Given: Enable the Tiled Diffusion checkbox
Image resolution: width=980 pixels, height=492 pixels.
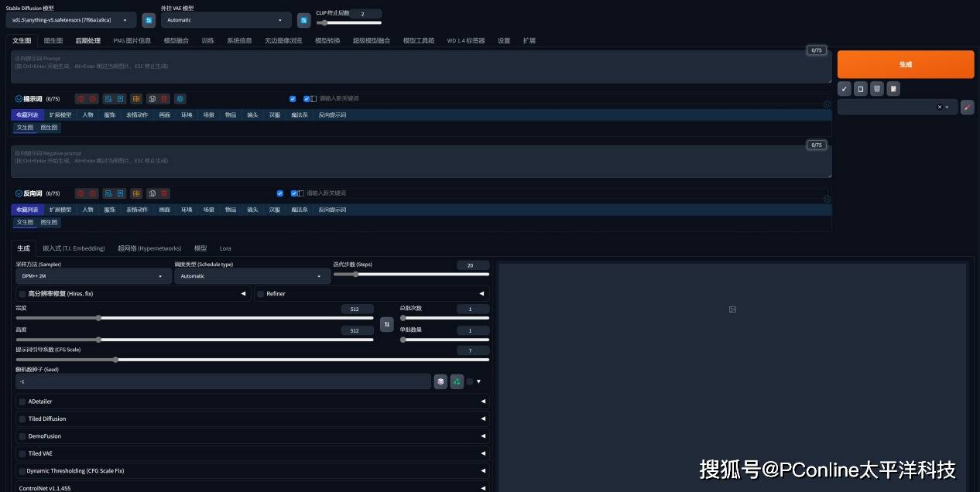Looking at the screenshot, I should (x=22, y=419).
